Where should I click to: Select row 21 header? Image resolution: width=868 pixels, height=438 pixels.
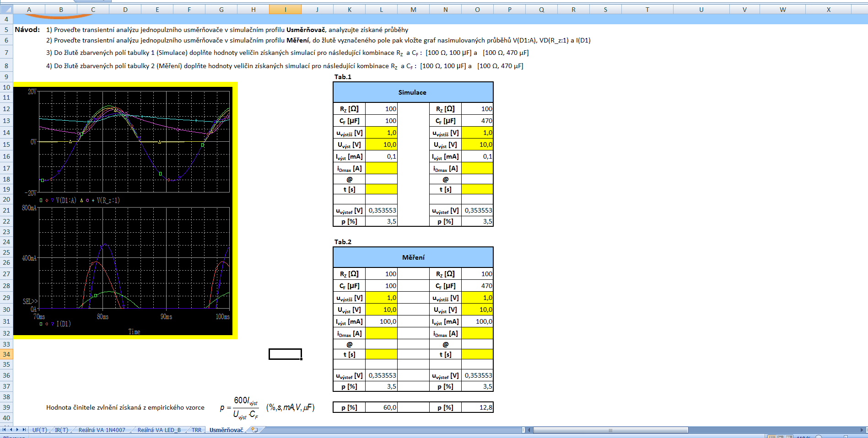point(6,210)
